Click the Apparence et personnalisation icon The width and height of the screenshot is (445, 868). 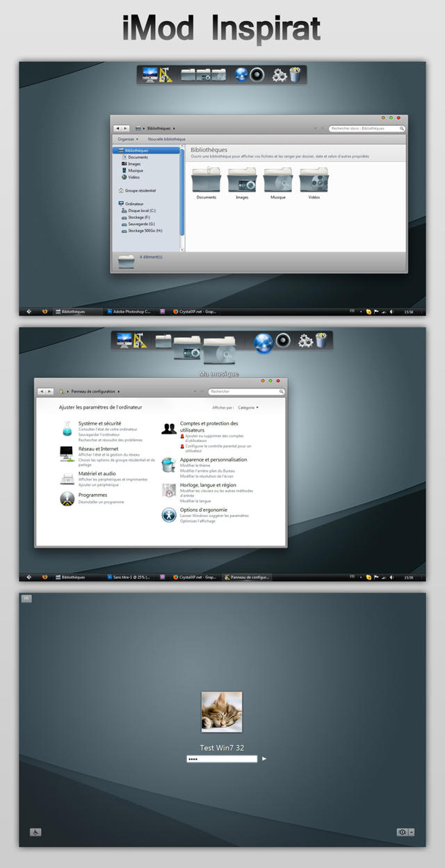pos(169,464)
